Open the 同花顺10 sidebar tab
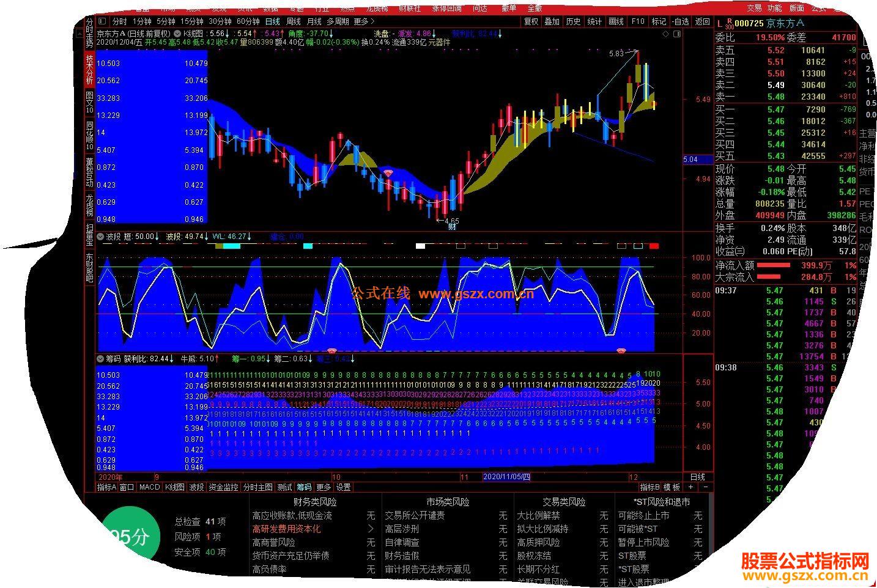 (x=89, y=135)
